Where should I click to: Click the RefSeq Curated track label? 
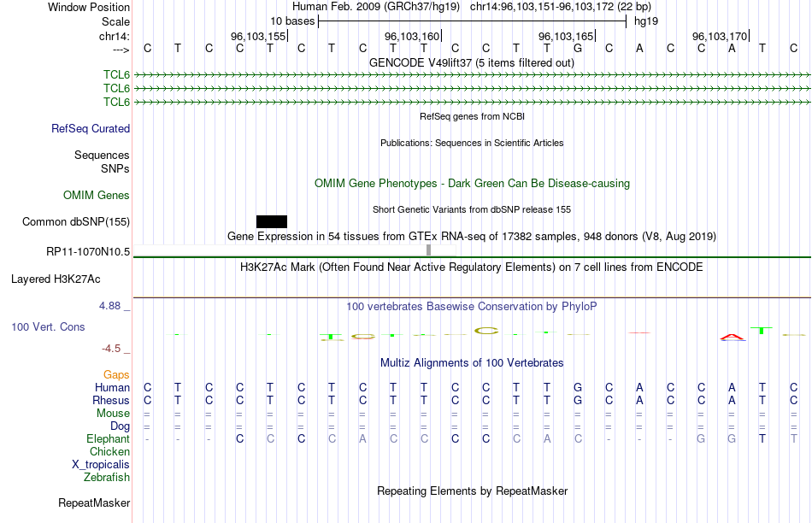91,128
